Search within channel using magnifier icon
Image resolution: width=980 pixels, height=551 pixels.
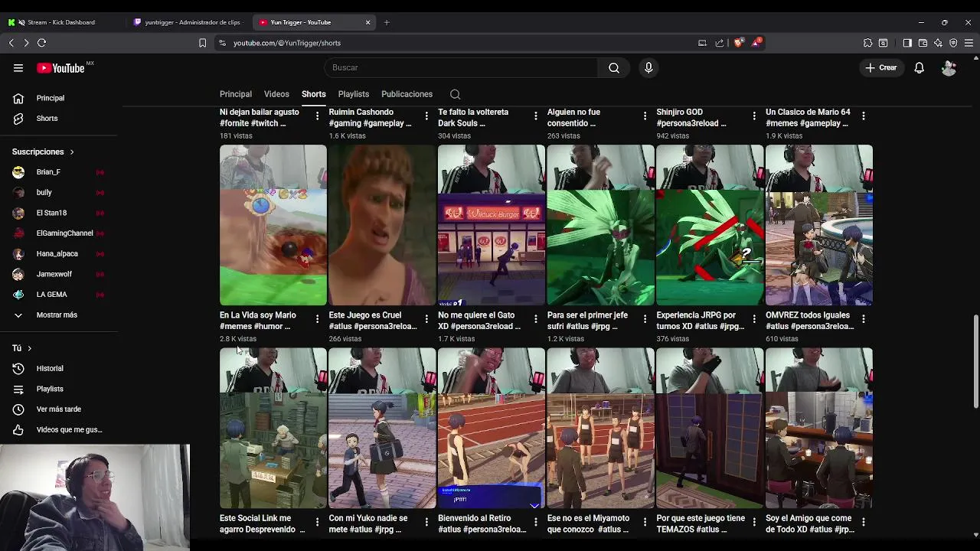(455, 94)
